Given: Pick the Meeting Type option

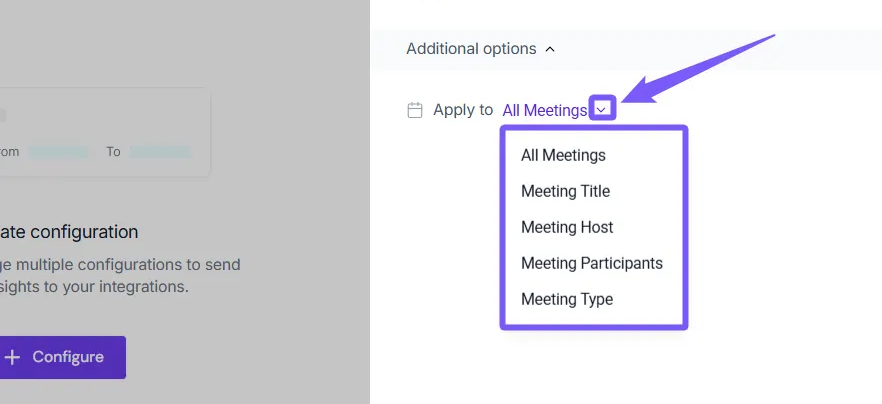Looking at the screenshot, I should pos(567,299).
